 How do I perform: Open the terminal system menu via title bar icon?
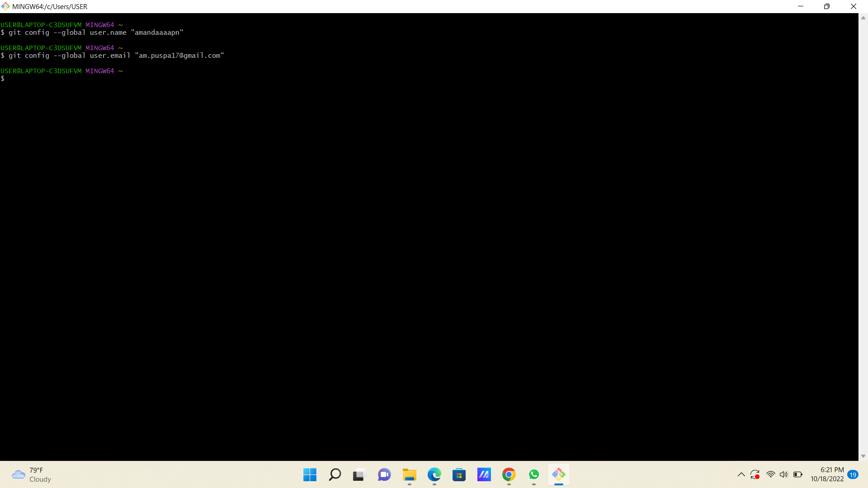pyautogui.click(x=5, y=6)
